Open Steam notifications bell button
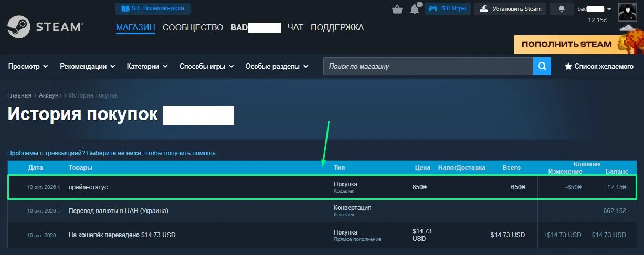Screen dimensions: 644x255 point(562,9)
